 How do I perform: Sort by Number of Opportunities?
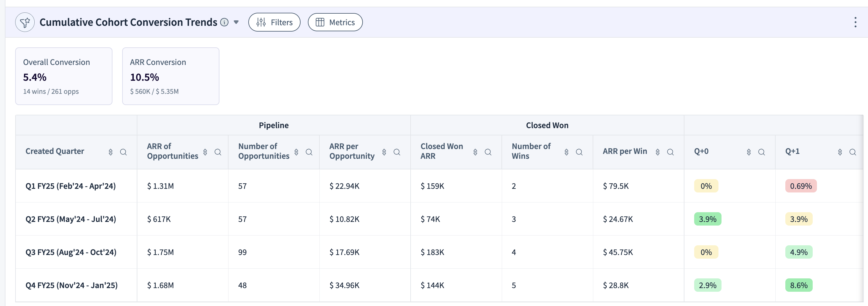click(296, 152)
